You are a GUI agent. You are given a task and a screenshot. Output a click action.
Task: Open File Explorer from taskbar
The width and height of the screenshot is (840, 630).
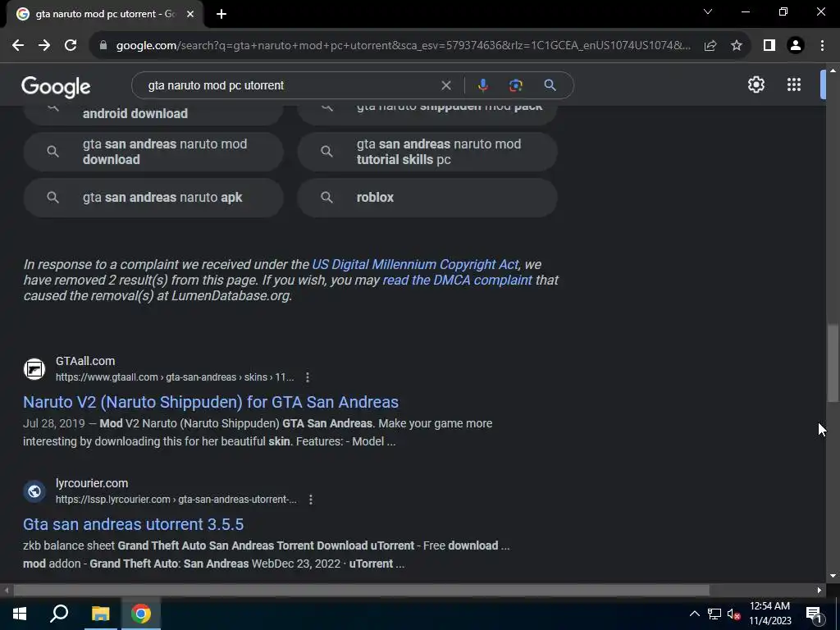point(100,614)
